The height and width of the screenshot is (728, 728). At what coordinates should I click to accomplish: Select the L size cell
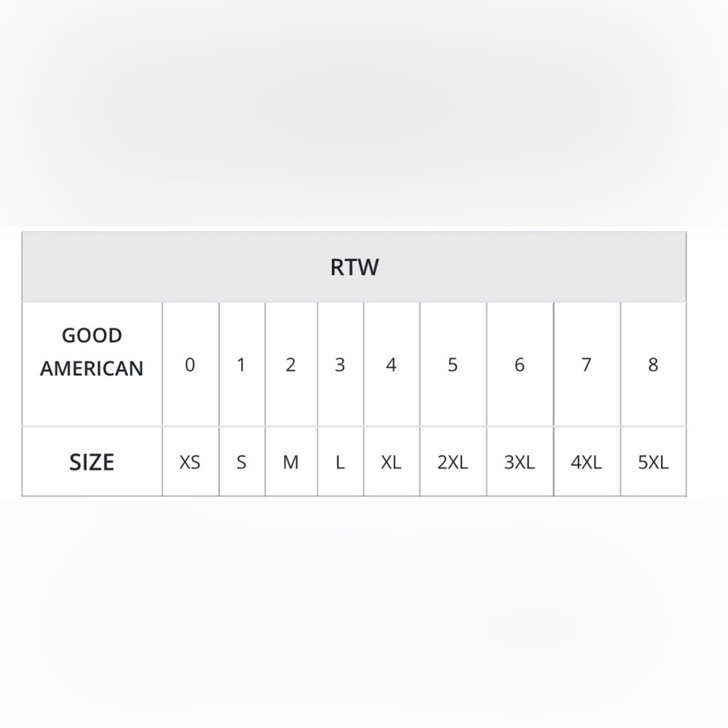pyautogui.click(x=340, y=462)
